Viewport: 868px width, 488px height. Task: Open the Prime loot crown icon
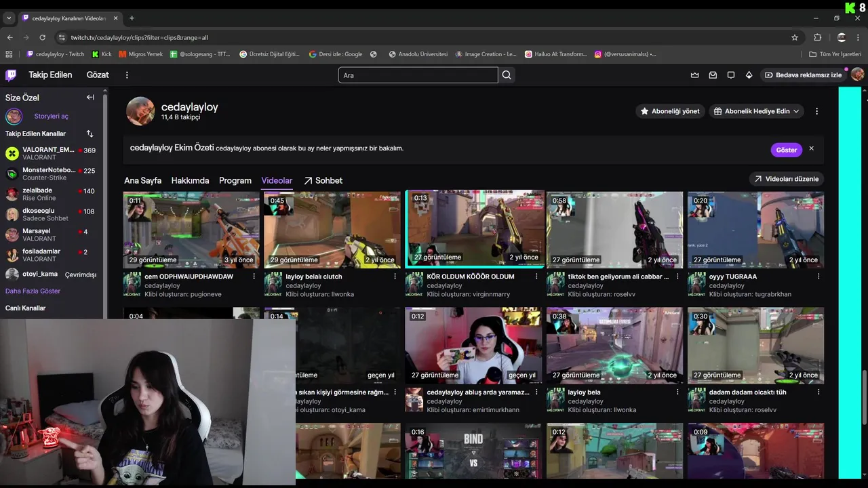694,75
